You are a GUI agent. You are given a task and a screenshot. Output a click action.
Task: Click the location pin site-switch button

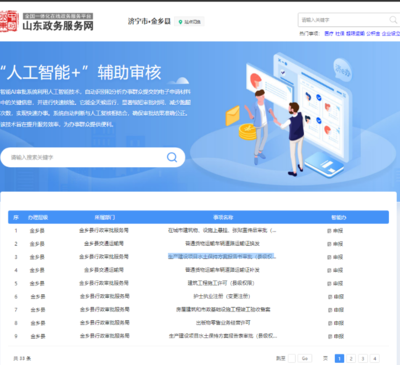click(189, 22)
